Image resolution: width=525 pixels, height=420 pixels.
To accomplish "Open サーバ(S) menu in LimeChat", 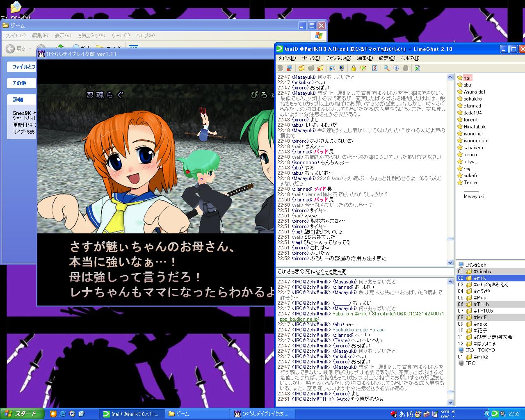I will [311, 58].
